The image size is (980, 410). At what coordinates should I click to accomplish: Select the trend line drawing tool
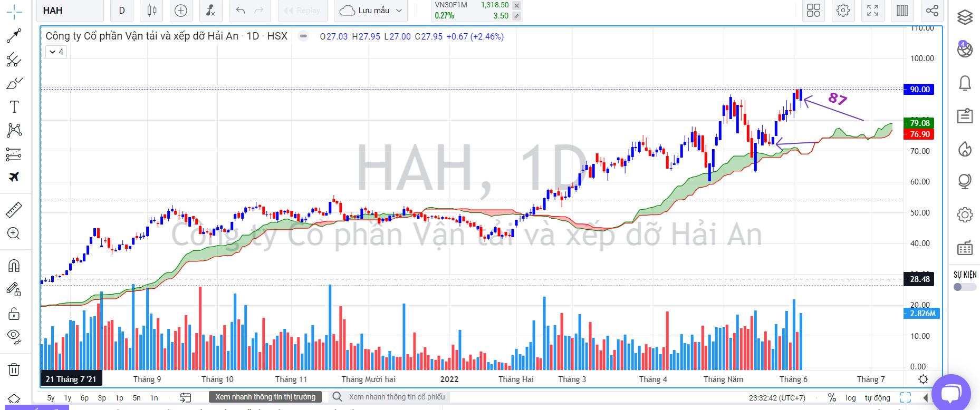14,36
